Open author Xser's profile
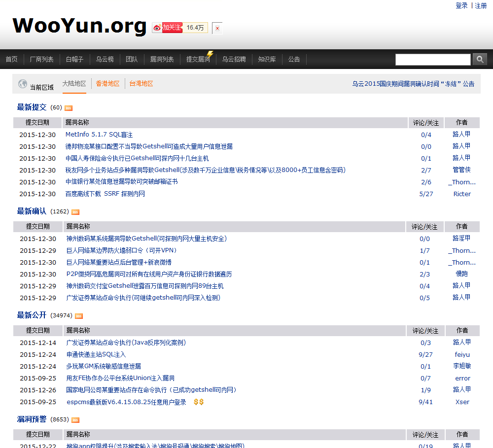 (x=462, y=402)
